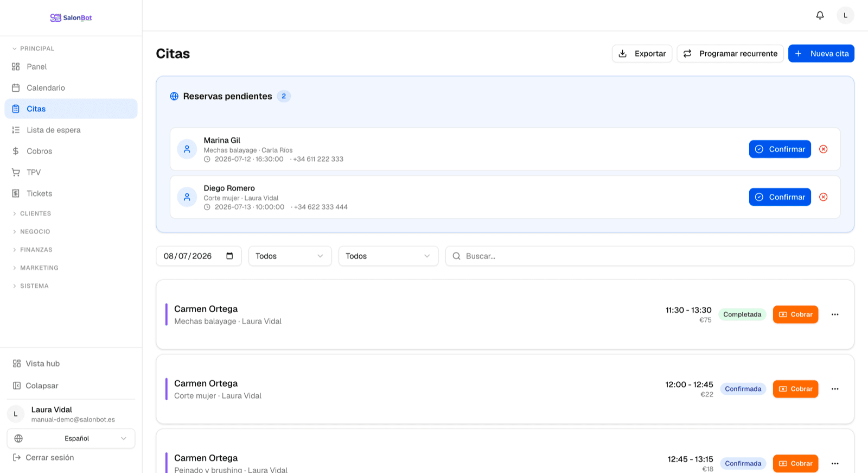Screen dimensions: 868x473
Task: Click the Cerrar sesión logout icon
Action: pyautogui.click(x=17, y=458)
